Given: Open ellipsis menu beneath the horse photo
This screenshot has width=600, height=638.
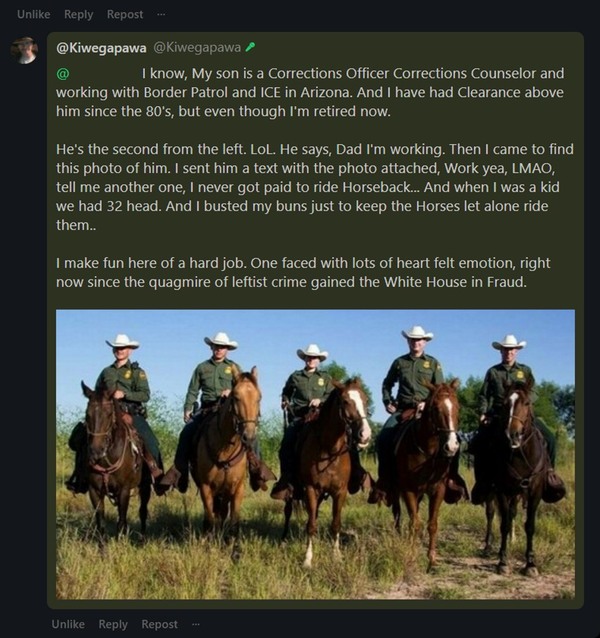Looking at the screenshot, I should (196, 624).
